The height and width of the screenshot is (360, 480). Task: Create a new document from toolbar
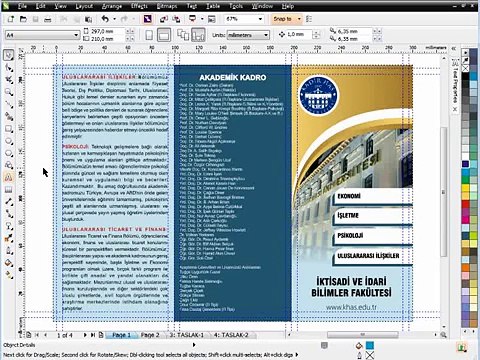point(10,19)
